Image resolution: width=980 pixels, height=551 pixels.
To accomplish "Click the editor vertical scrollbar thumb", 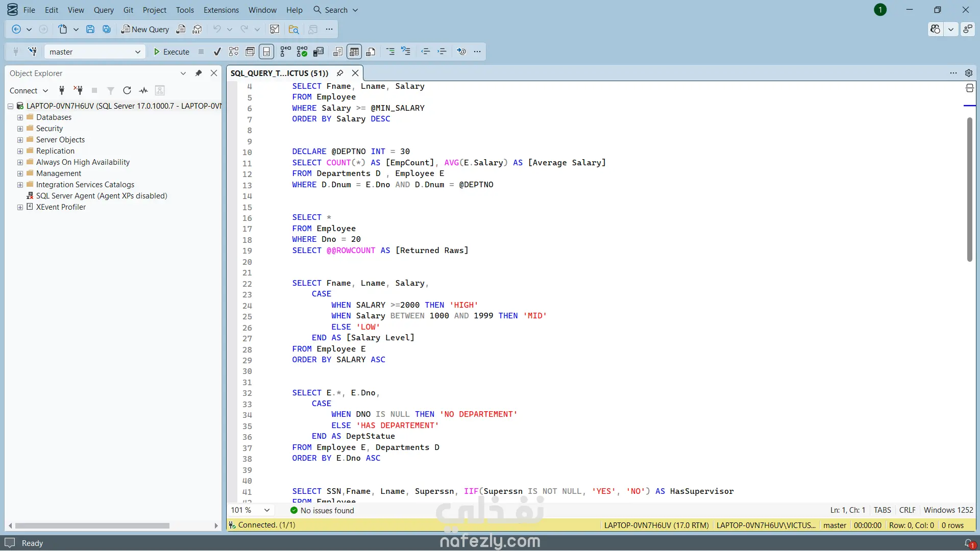I will [969, 189].
